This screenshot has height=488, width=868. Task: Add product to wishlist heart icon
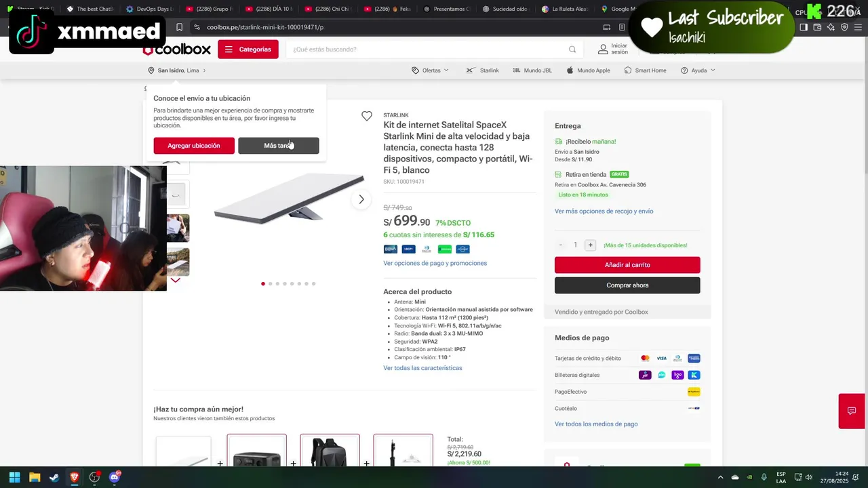pos(367,116)
